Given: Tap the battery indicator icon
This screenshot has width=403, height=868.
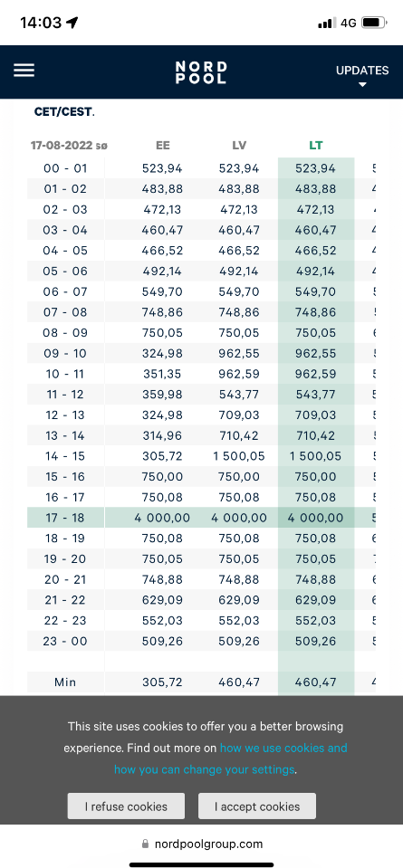Looking at the screenshot, I should 374,23.
